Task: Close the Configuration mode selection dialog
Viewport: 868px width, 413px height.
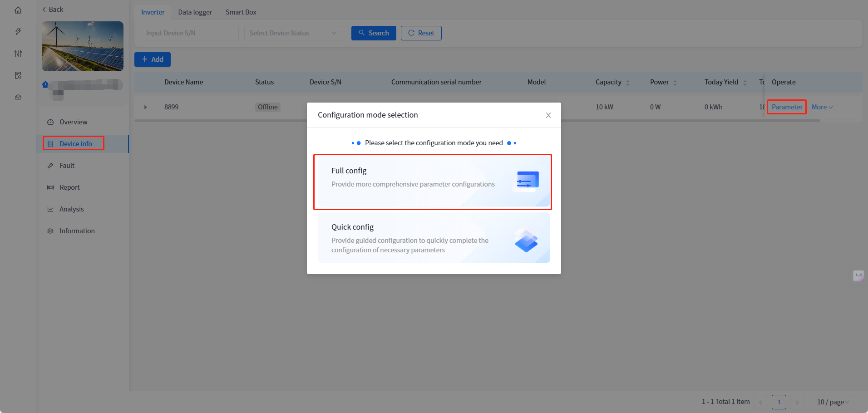Action: click(548, 115)
